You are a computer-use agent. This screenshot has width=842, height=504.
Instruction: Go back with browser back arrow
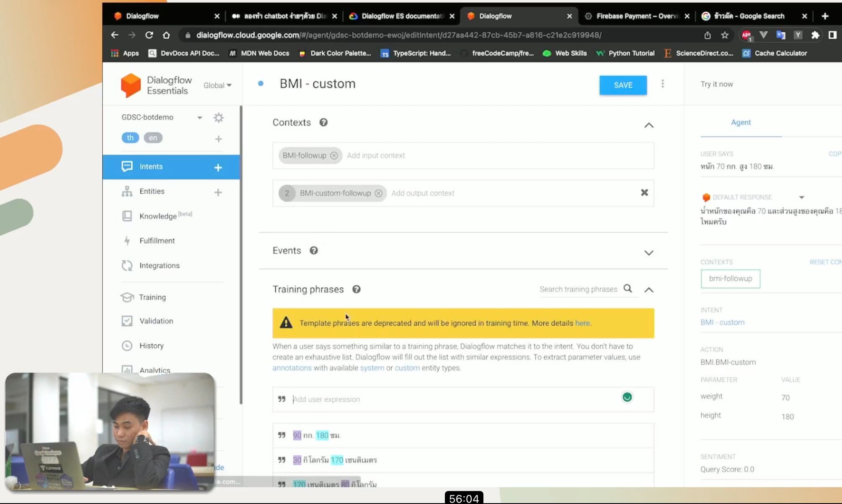tap(114, 35)
